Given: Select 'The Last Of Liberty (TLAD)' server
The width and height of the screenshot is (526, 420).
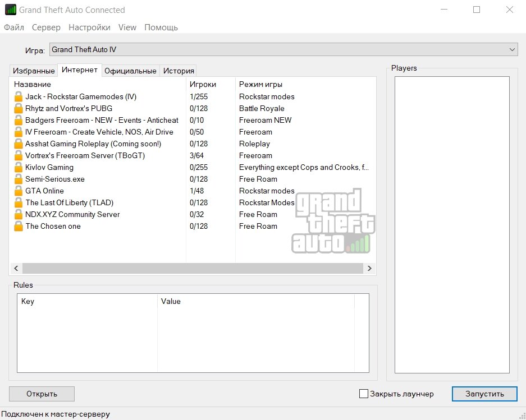Looking at the screenshot, I should [70, 202].
